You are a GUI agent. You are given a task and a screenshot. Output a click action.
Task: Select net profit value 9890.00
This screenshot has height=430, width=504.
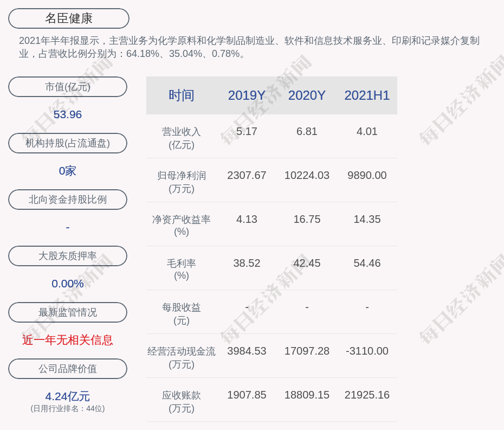367,175
